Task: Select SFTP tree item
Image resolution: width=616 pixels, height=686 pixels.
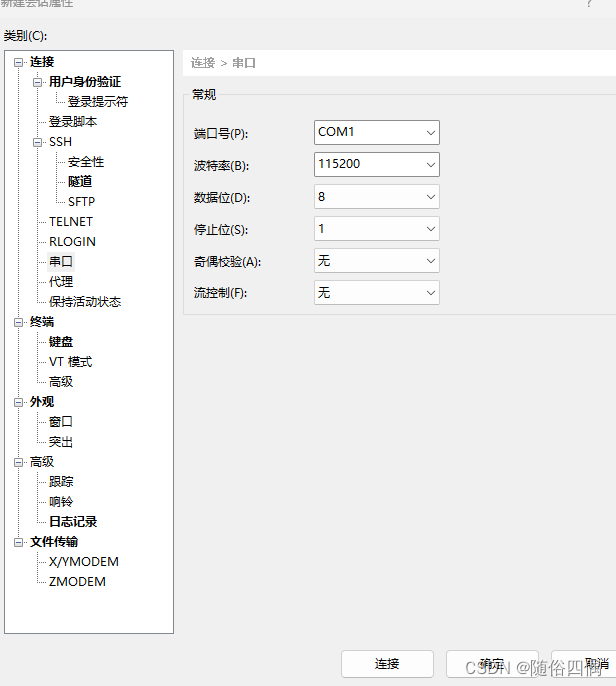Action: pos(81,202)
